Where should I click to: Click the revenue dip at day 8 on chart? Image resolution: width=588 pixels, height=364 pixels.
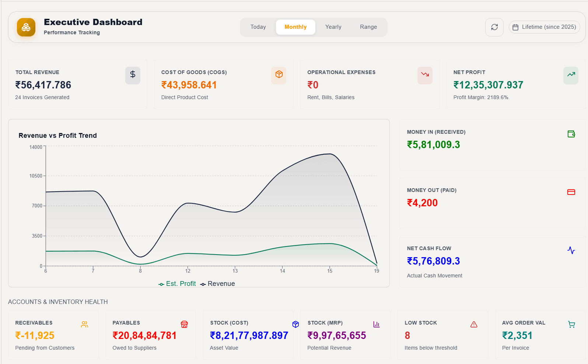140,257
